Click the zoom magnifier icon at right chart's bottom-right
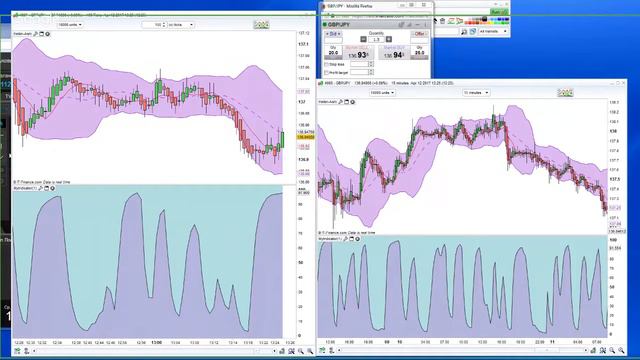 click(x=612, y=351)
